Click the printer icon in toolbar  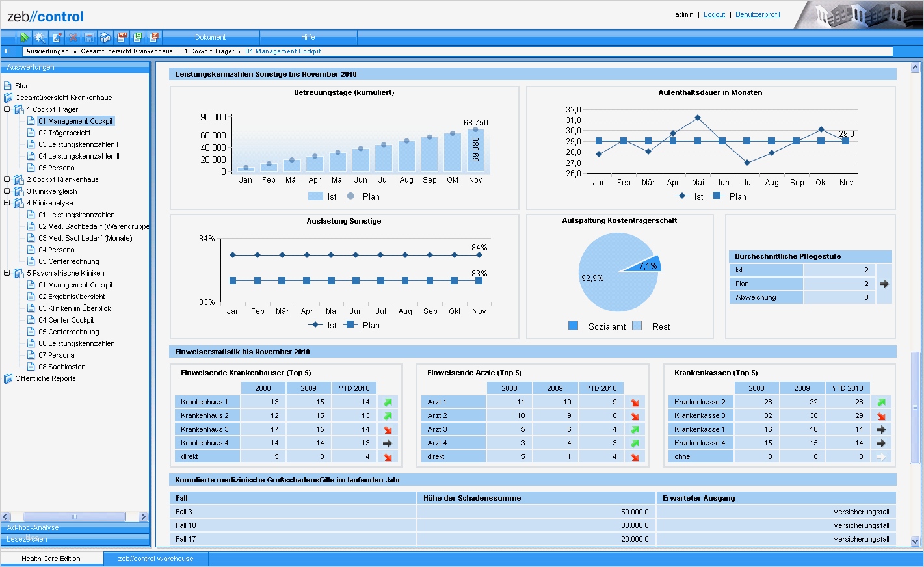point(105,37)
